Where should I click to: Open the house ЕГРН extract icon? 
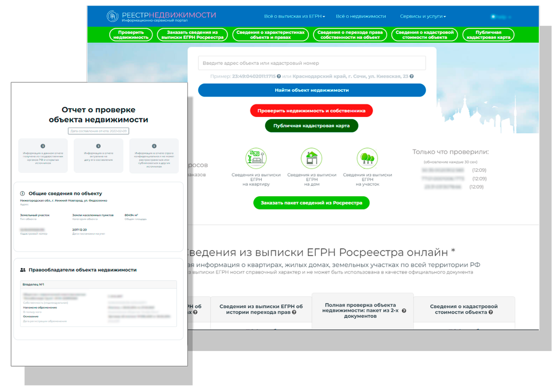point(311,159)
